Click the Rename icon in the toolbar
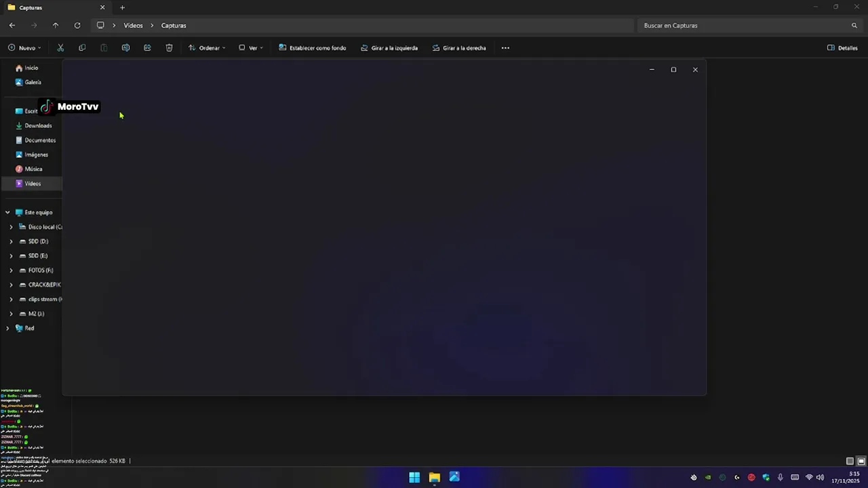This screenshot has height=488, width=868. pyautogui.click(x=125, y=48)
